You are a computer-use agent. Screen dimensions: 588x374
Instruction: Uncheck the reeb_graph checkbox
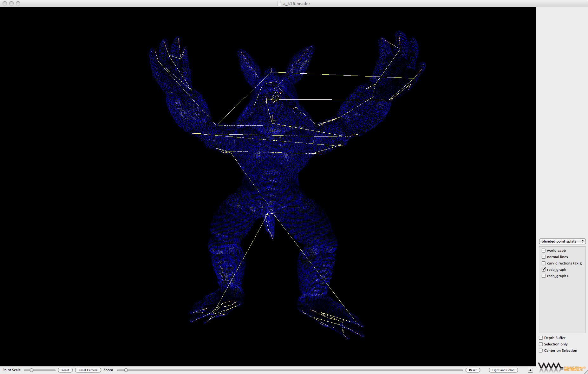click(x=544, y=270)
